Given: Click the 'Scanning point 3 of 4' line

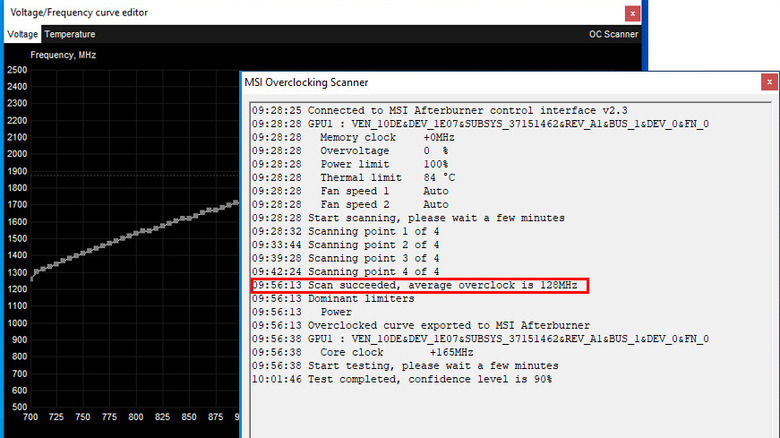Looking at the screenshot, I should pyautogui.click(x=346, y=258).
